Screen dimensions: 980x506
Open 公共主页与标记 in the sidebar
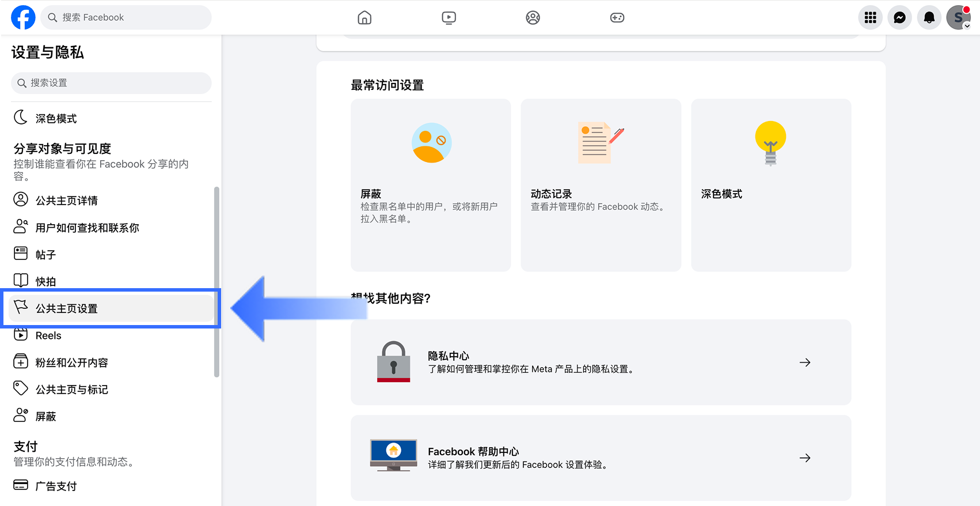(111, 390)
